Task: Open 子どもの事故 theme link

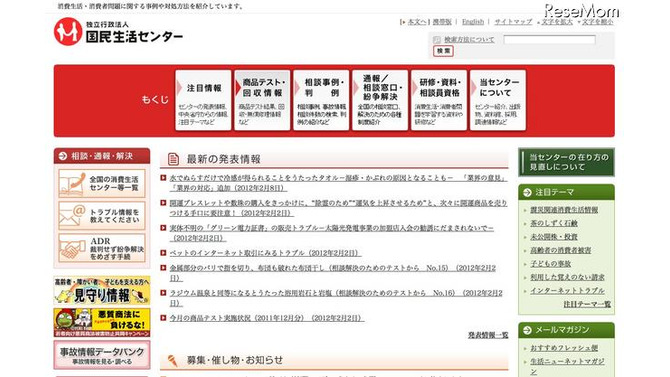Action: coord(550,264)
